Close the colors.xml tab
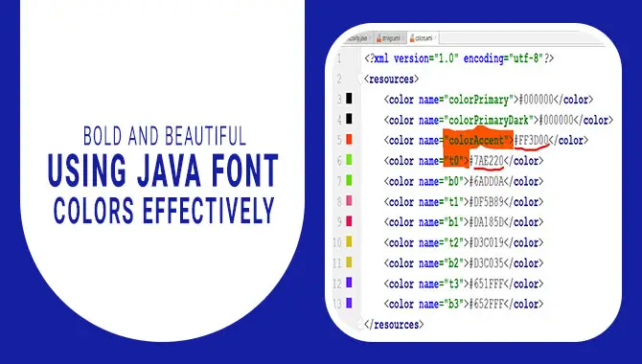 point(435,37)
